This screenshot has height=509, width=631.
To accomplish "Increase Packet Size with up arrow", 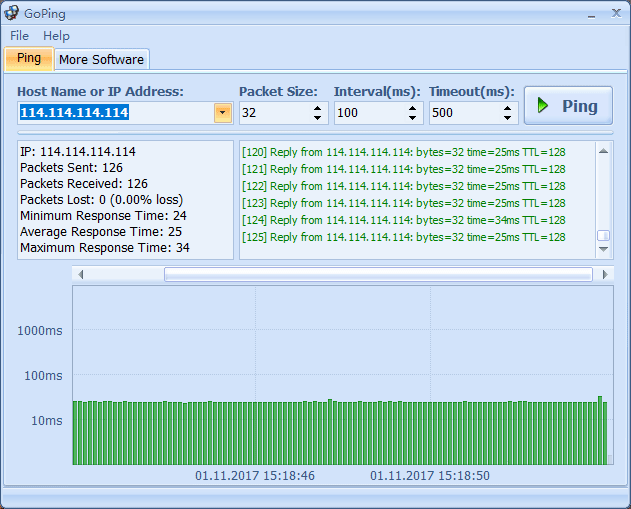I will (318, 108).
